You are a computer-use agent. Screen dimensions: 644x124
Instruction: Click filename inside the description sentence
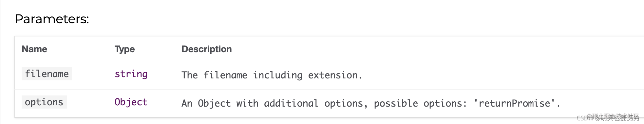tap(225, 75)
